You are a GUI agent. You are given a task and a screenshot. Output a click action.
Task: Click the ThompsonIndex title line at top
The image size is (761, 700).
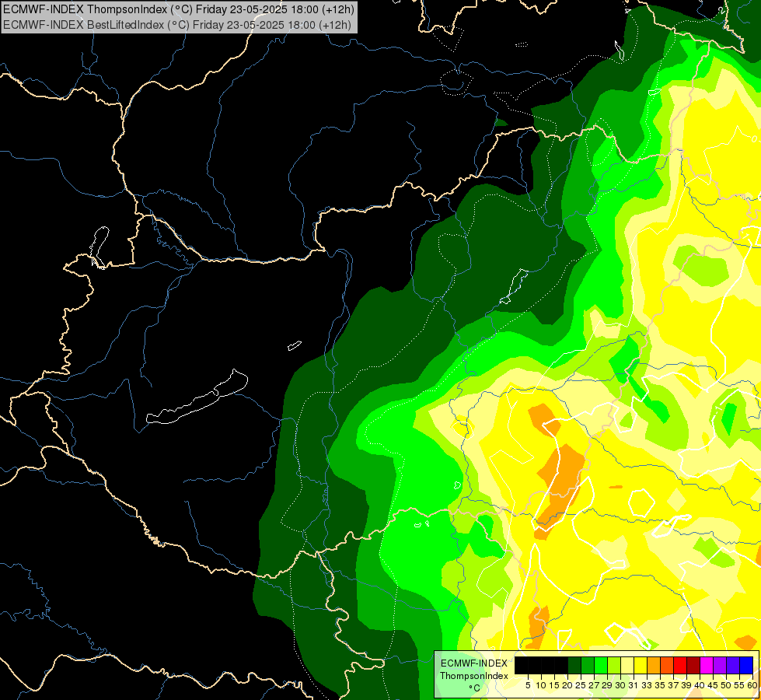point(179,9)
